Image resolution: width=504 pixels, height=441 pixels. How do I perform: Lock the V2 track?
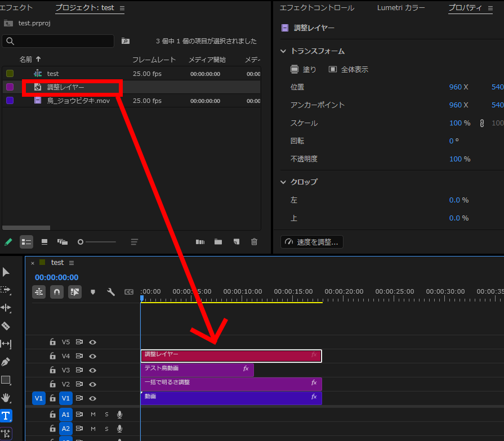point(53,384)
